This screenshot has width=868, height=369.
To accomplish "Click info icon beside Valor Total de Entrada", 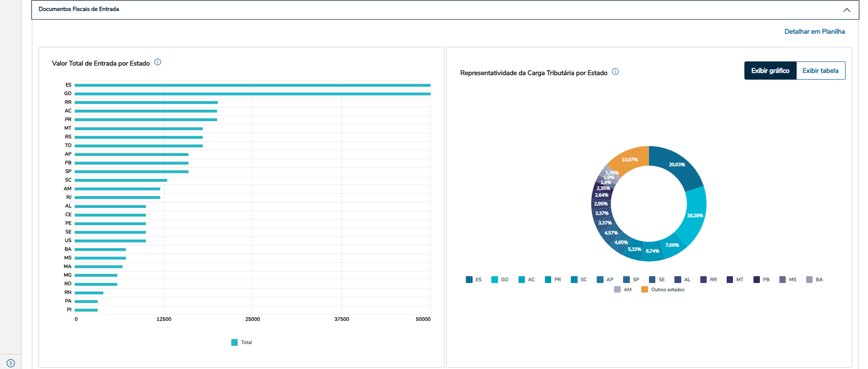I will 158,62.
